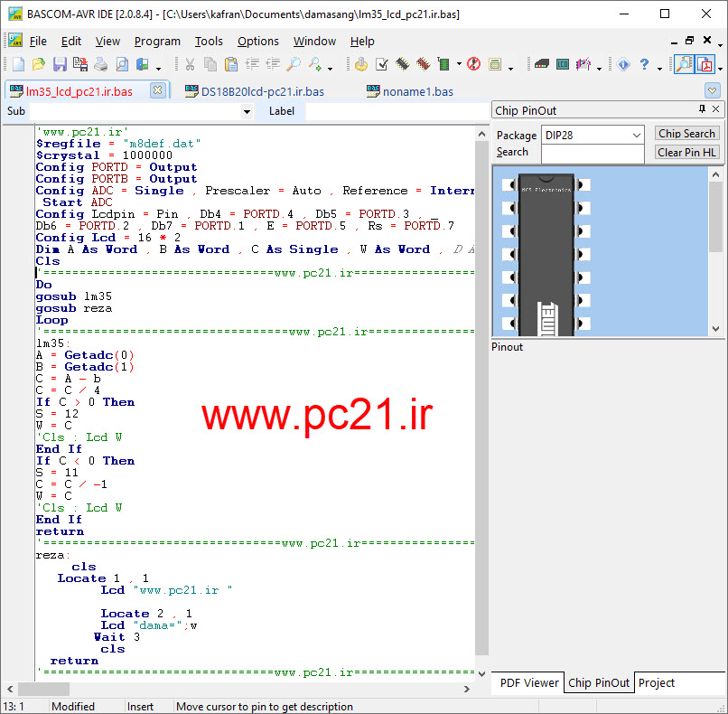Image resolution: width=728 pixels, height=714 pixels.
Task: Cut selection with the scissors icon
Action: tap(190, 64)
